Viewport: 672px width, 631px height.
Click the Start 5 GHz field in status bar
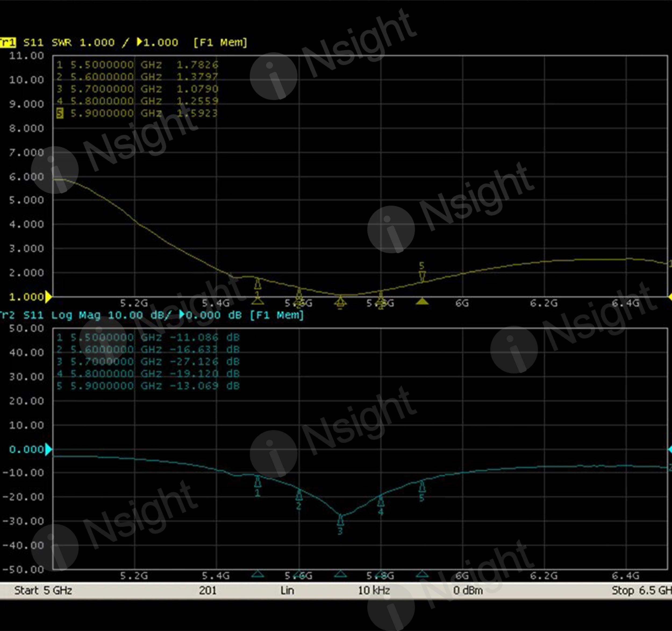pyautogui.click(x=43, y=590)
